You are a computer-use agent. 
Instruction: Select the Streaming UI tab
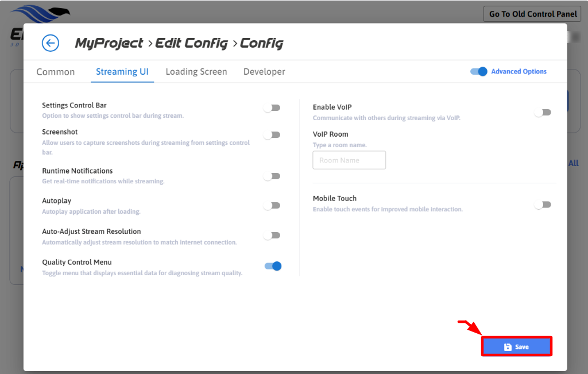[x=122, y=72]
